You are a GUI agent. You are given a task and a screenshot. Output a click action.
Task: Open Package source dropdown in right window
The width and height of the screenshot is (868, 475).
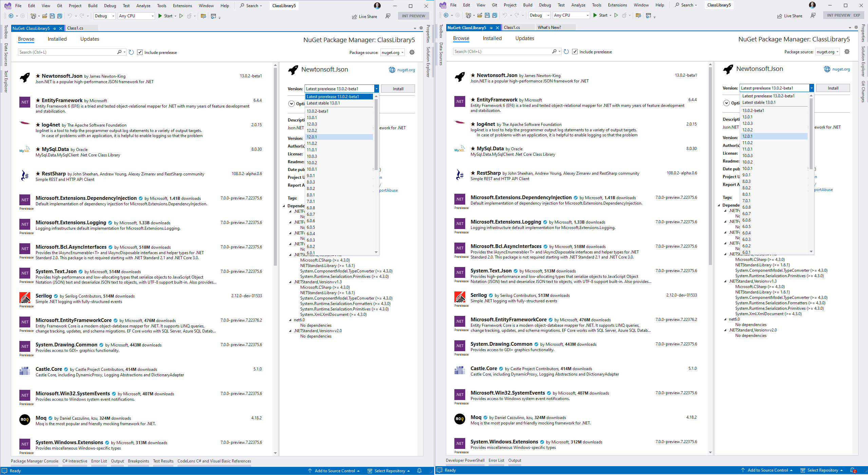pos(827,52)
